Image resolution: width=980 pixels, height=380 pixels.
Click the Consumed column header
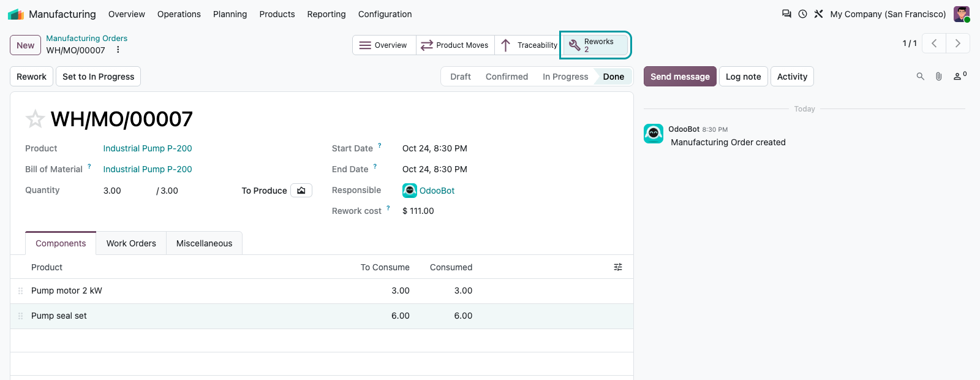tap(451, 267)
